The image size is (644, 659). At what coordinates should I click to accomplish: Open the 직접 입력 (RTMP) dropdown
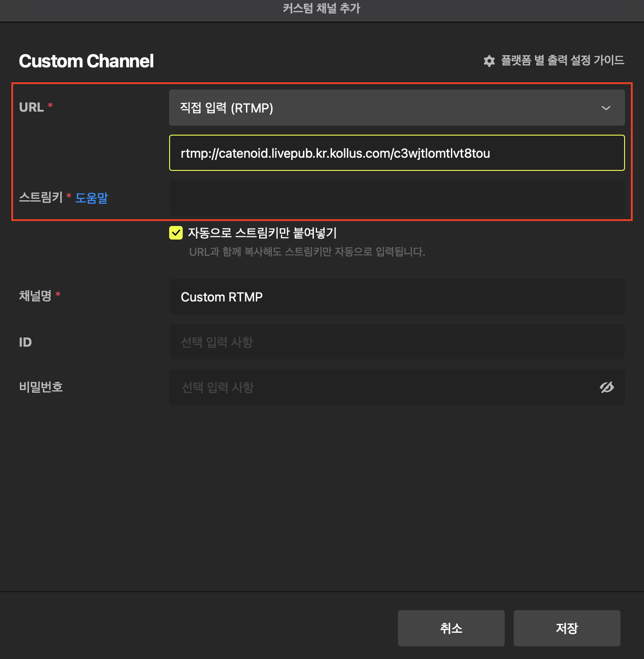[396, 108]
